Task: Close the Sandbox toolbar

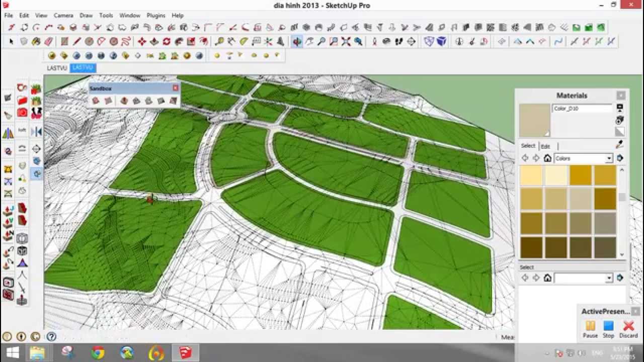Action: [175, 88]
